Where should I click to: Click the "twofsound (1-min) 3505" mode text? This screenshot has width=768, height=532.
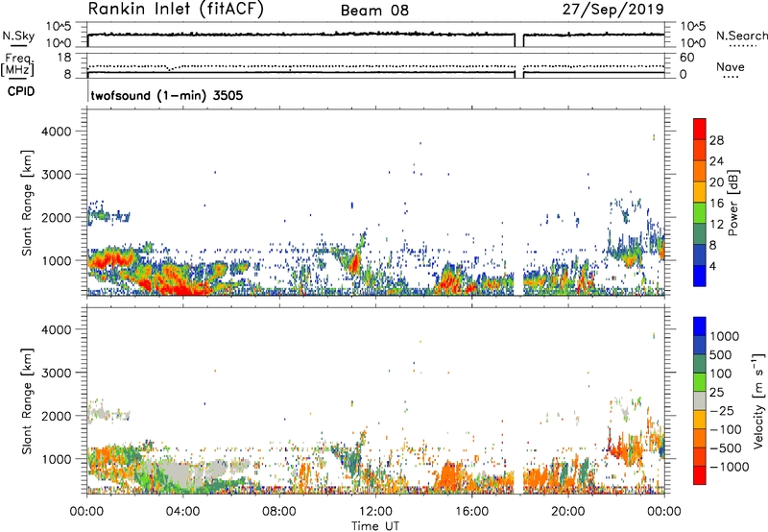click(x=166, y=95)
